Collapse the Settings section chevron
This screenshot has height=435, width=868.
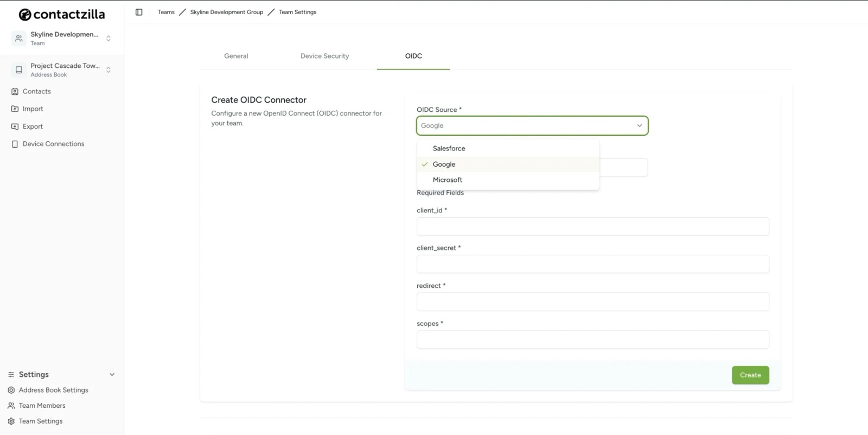tap(112, 375)
